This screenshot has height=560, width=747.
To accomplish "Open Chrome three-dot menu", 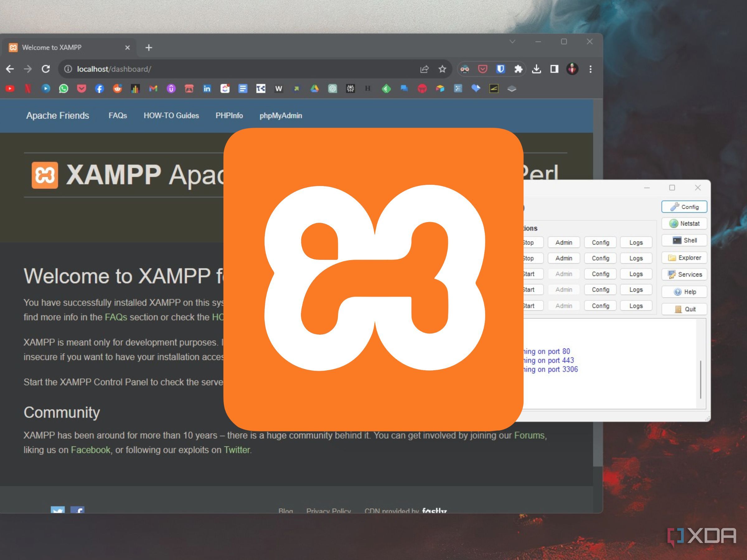I will pyautogui.click(x=590, y=69).
